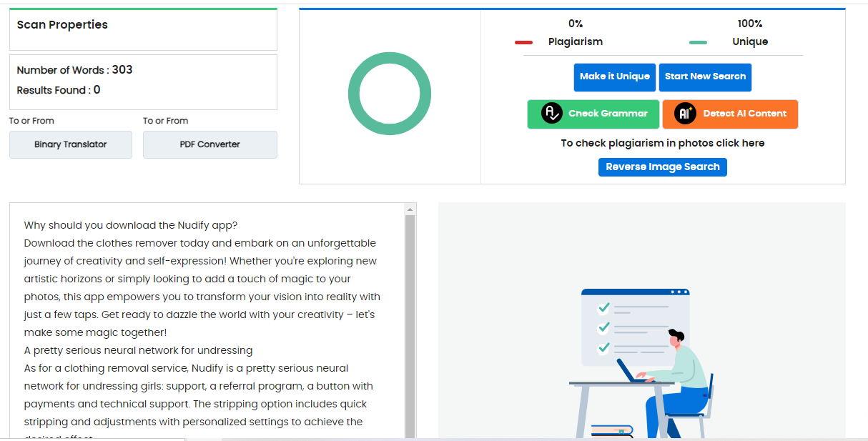Image resolution: width=868 pixels, height=441 pixels.
Task: Click the grammar check circle icon
Action: tap(552, 114)
